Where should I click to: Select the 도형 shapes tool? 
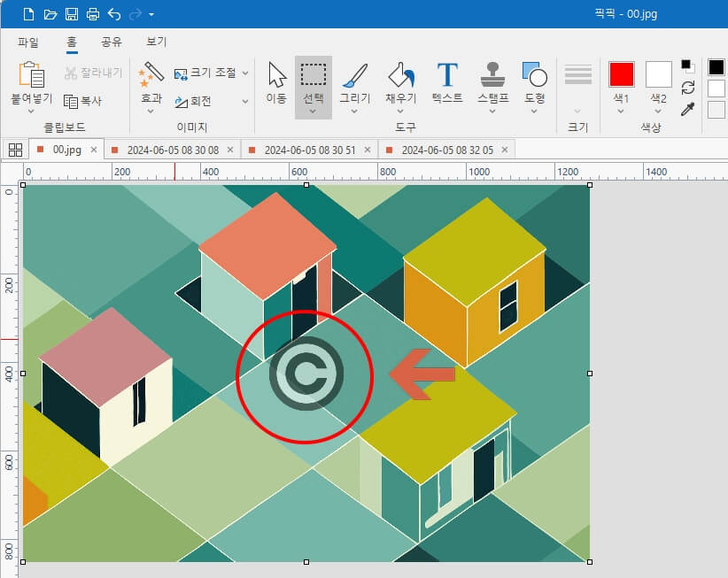point(534,81)
